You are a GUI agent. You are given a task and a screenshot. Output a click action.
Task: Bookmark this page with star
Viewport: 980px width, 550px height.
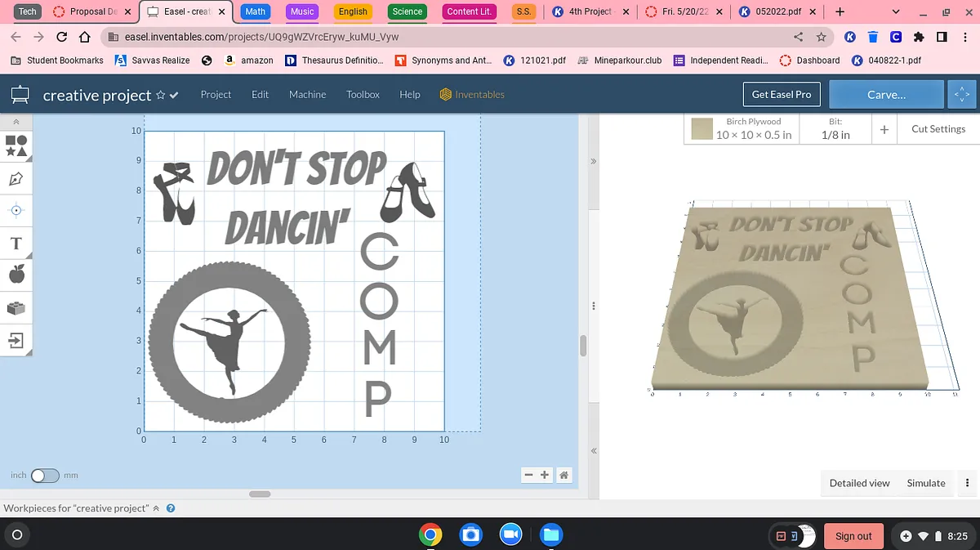(821, 37)
